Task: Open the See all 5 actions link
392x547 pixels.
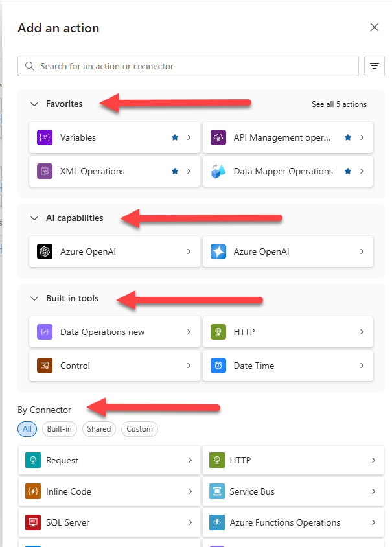Action: point(339,104)
